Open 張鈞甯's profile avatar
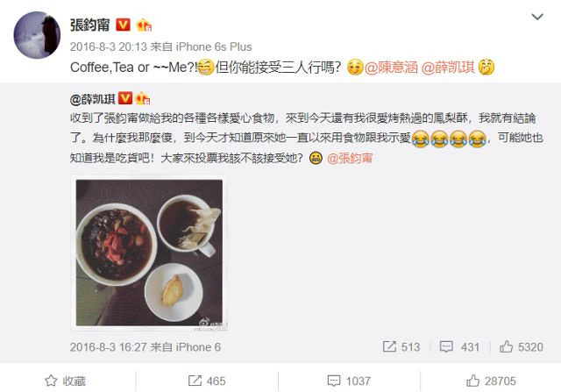561x392 pixels. (x=37, y=35)
